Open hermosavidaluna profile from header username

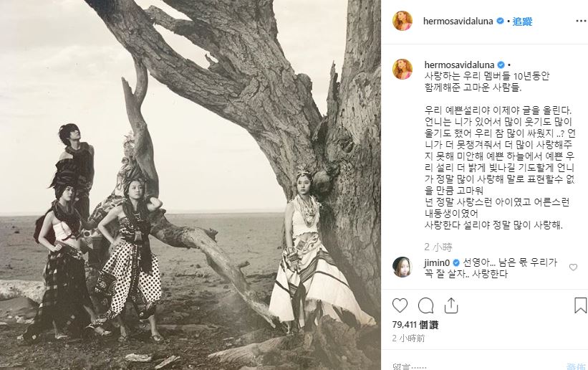point(458,22)
